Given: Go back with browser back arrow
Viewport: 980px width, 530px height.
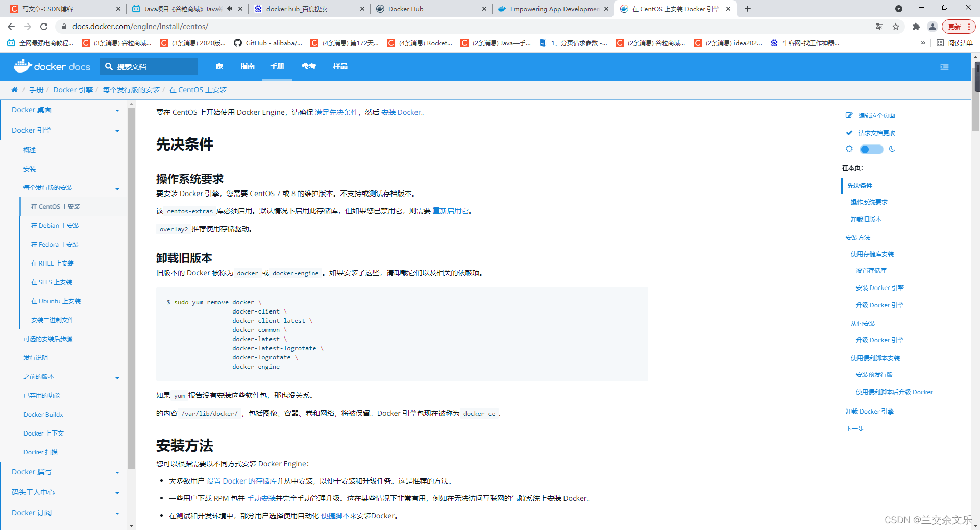Looking at the screenshot, I should [x=11, y=27].
